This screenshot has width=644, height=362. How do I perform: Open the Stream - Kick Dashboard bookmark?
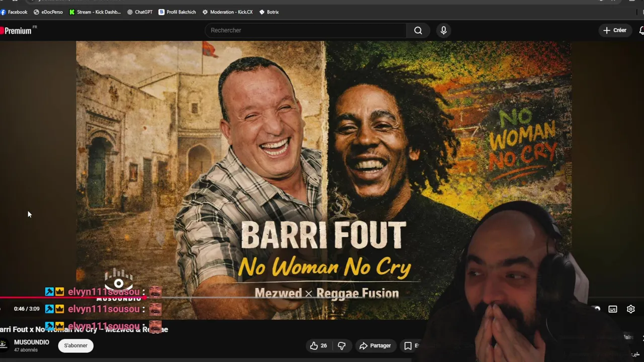pos(95,12)
